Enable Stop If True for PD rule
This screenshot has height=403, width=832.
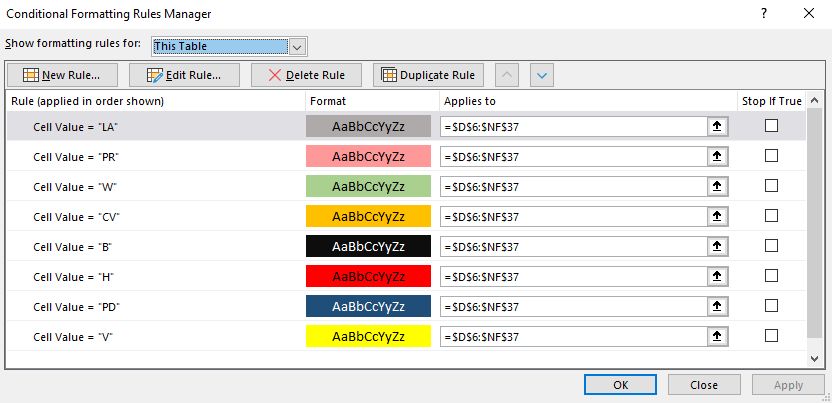coord(772,305)
